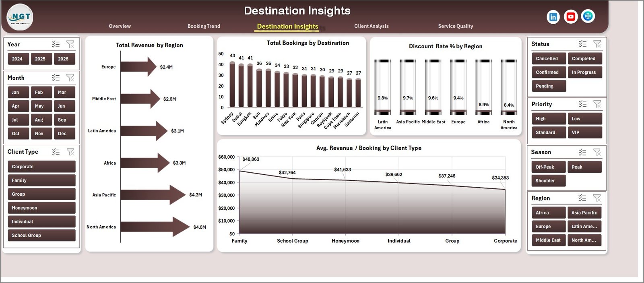Open the YouTube icon link
This screenshot has width=644, height=283.
570,17
